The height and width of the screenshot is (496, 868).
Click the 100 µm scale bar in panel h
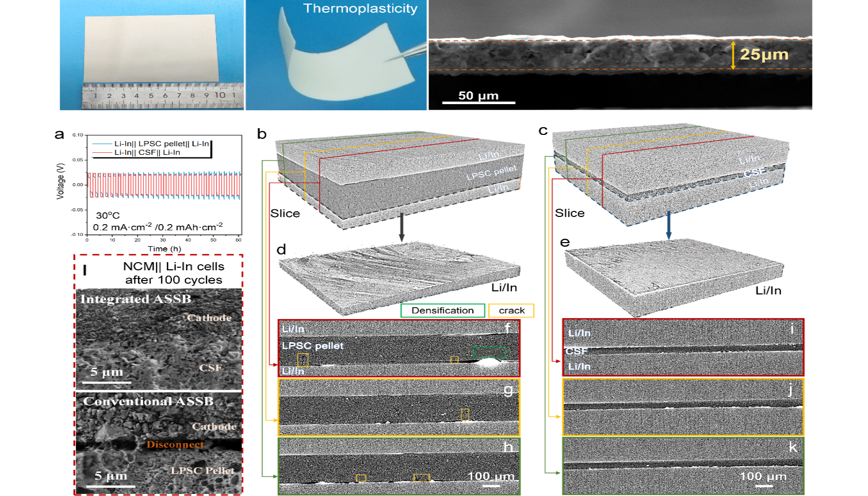coord(491,485)
